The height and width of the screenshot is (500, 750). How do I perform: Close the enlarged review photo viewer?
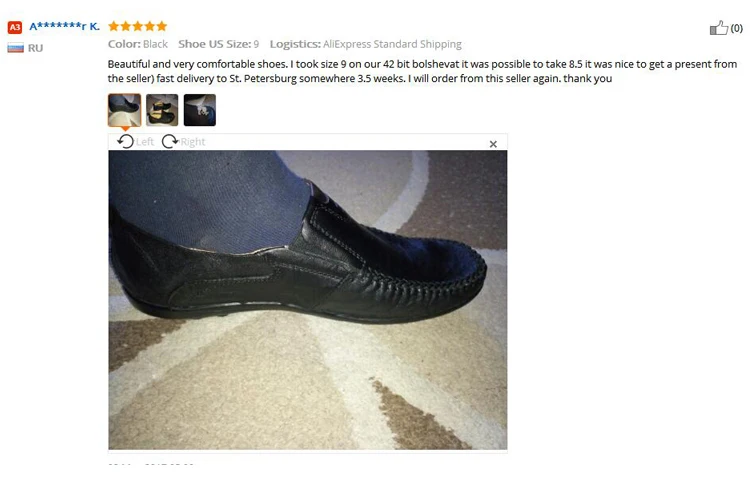click(x=493, y=144)
